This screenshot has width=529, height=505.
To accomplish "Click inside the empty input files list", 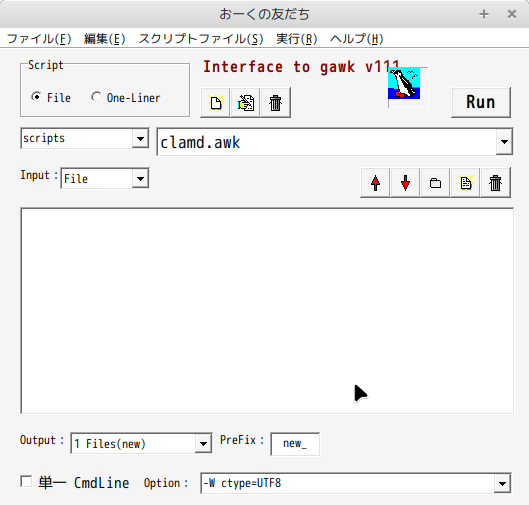I will click(x=267, y=311).
